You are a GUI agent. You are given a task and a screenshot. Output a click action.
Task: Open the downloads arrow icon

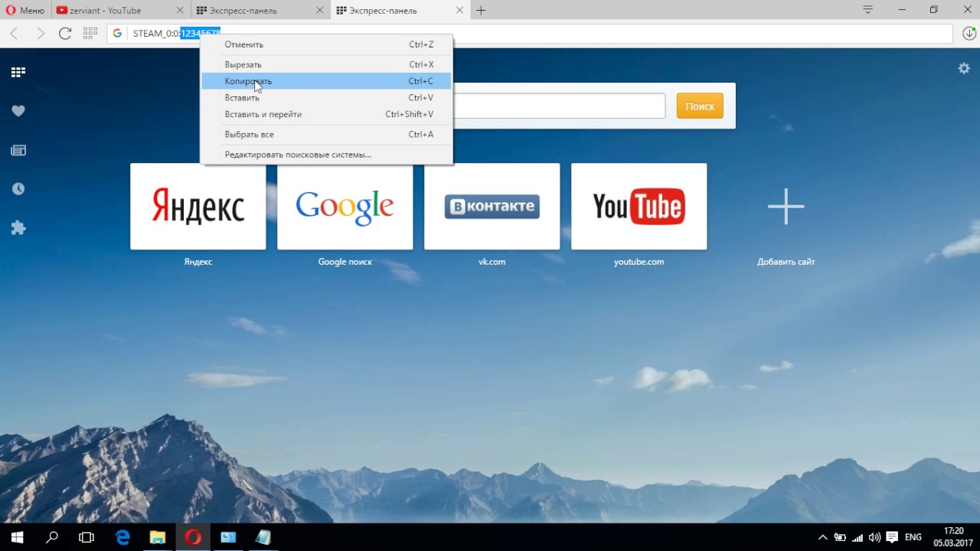[968, 33]
